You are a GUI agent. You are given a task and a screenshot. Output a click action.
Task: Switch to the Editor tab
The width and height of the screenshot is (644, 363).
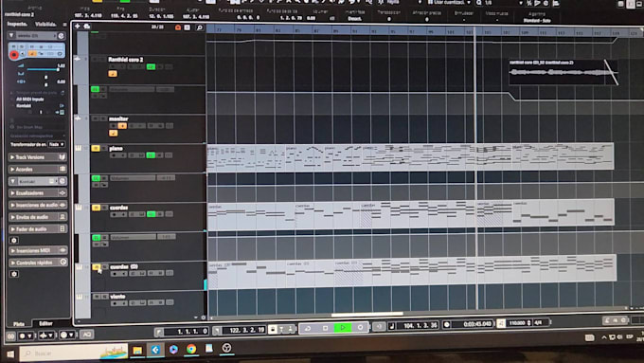click(45, 323)
